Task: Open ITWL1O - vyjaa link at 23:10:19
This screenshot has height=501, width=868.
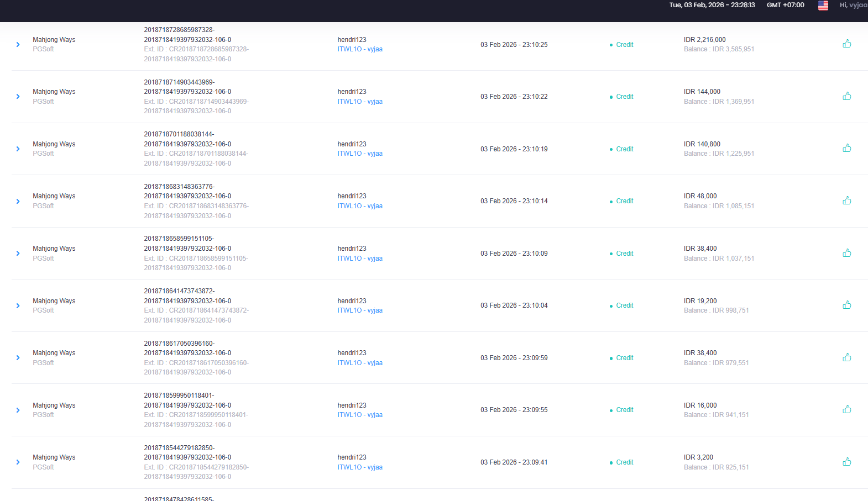Action: click(x=360, y=154)
